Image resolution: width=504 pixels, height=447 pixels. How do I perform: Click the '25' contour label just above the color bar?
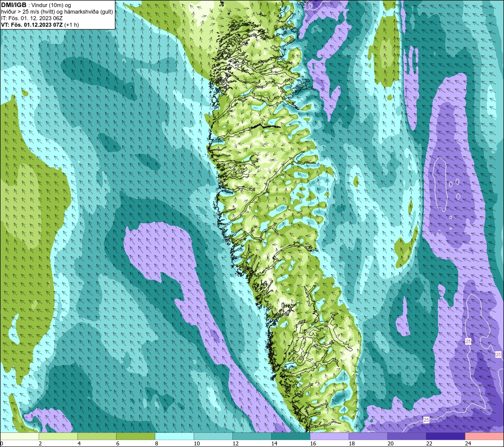[x=426, y=420]
